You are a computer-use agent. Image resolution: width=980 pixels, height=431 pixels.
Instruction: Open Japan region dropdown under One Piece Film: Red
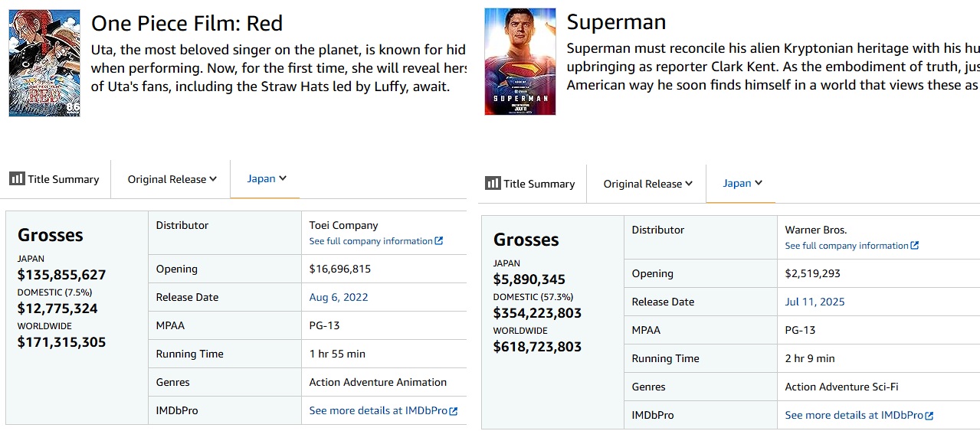[x=266, y=178]
